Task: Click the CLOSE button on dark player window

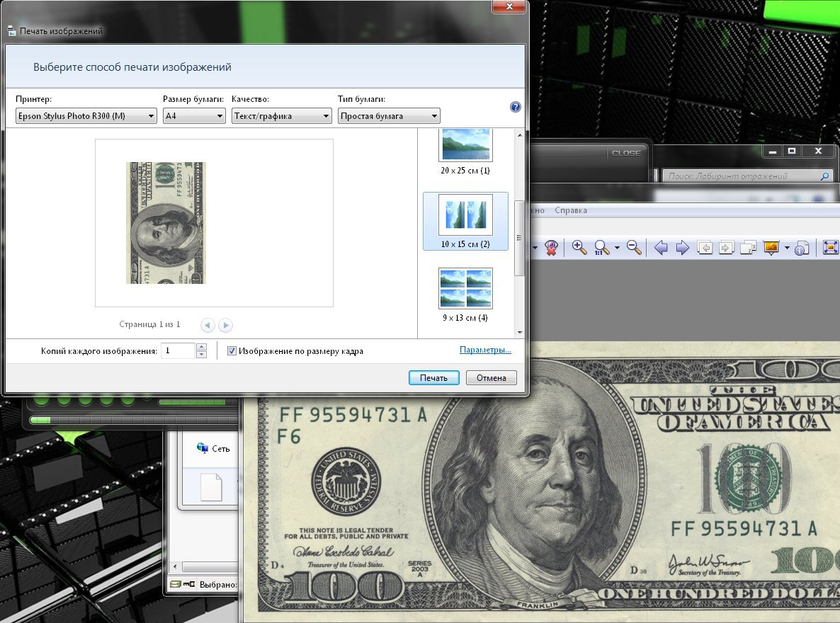Action: point(626,153)
